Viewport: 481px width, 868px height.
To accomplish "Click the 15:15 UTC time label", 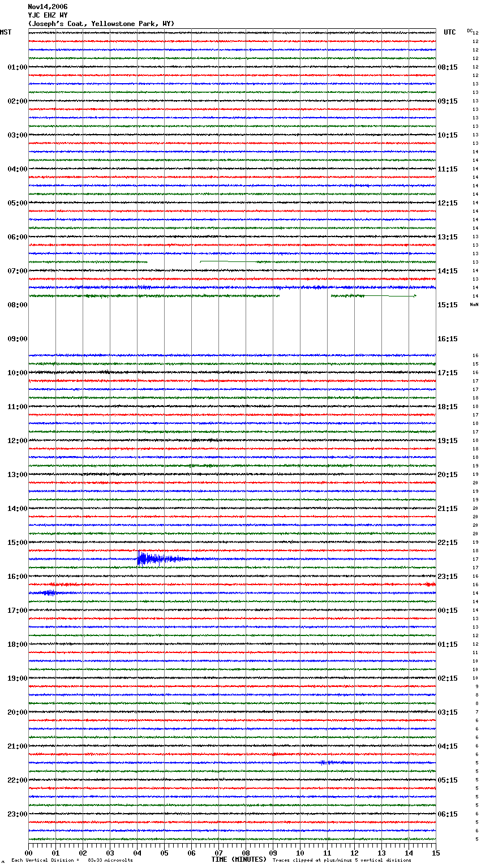I will pos(448,305).
